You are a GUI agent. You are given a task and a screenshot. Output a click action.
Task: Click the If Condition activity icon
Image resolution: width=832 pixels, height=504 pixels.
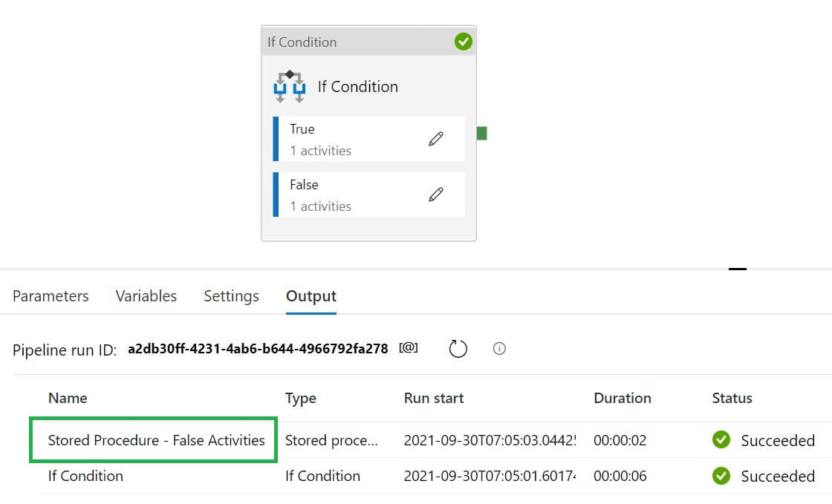point(289,87)
